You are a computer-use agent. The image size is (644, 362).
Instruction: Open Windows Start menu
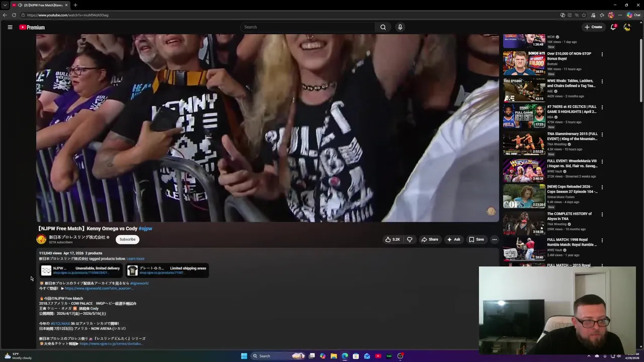(244, 356)
